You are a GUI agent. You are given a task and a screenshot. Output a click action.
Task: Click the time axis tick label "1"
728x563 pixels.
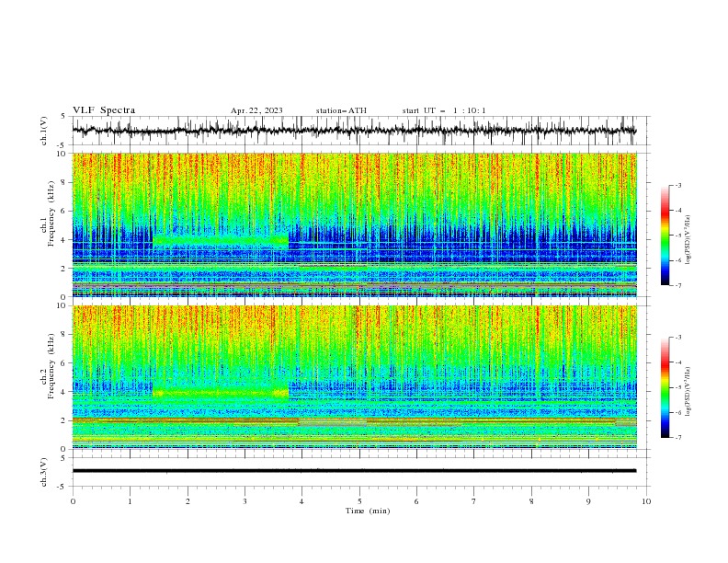click(130, 501)
